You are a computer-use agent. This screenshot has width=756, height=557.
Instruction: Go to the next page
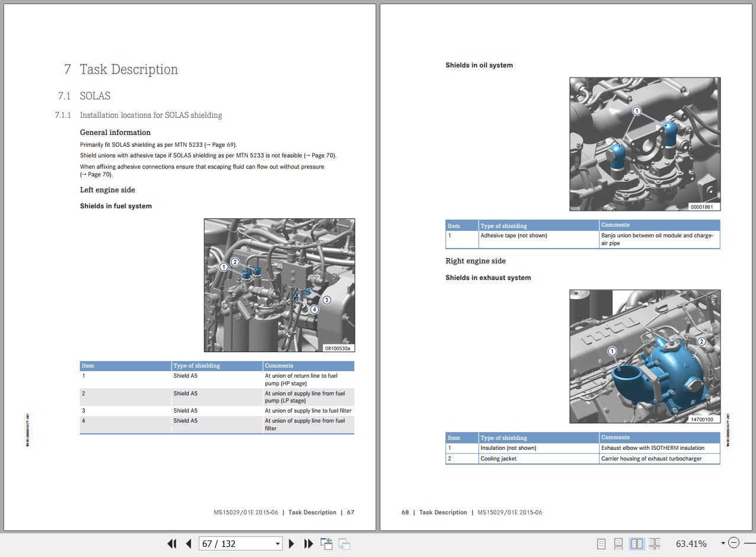click(x=291, y=543)
